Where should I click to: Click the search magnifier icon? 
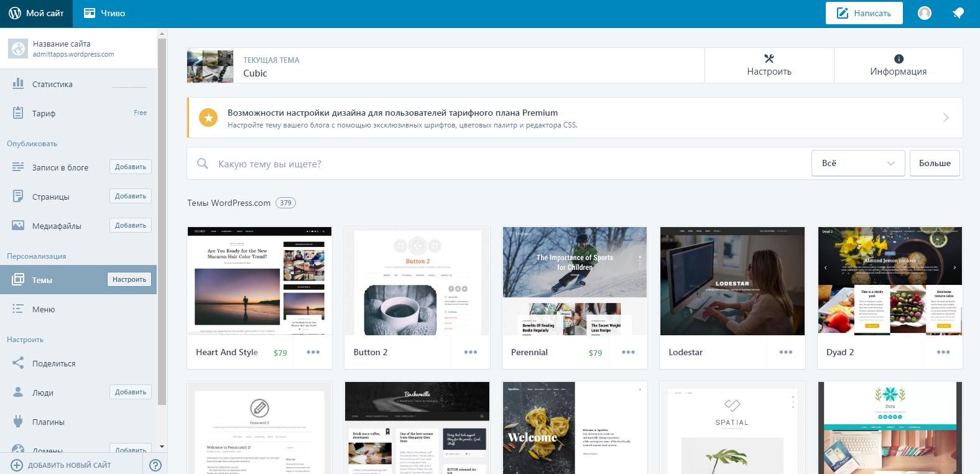(203, 164)
